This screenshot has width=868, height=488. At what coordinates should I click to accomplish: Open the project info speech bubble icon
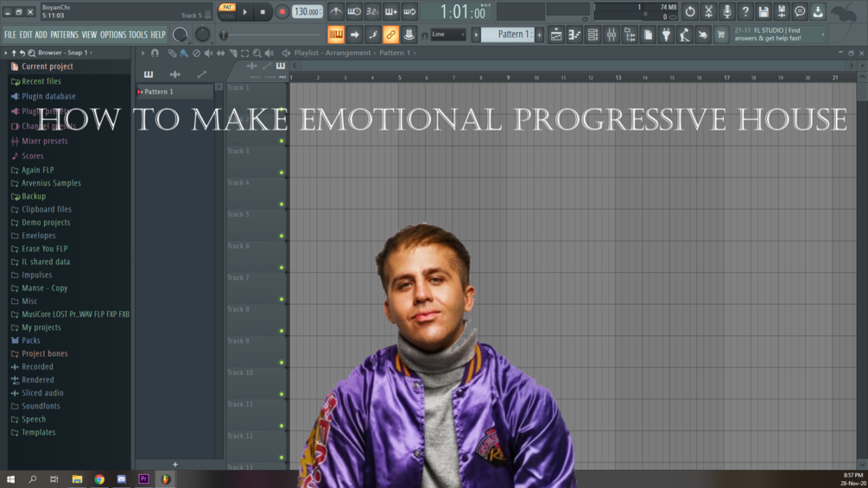click(x=800, y=11)
